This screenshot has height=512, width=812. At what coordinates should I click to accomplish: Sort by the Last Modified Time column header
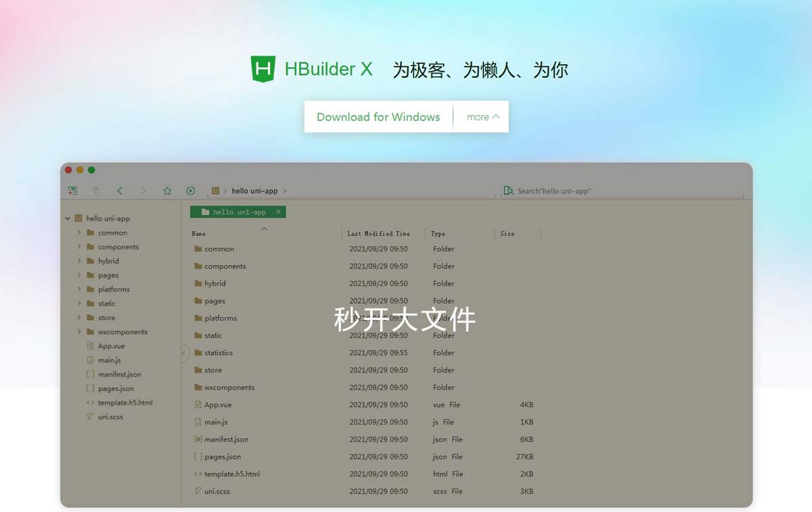coord(378,234)
